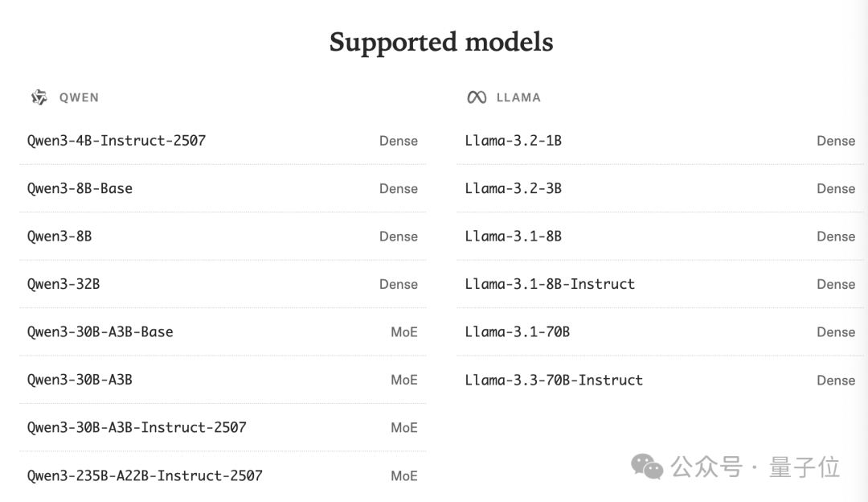Click the Qwen logo icon
This screenshot has width=868, height=502.
(39, 97)
